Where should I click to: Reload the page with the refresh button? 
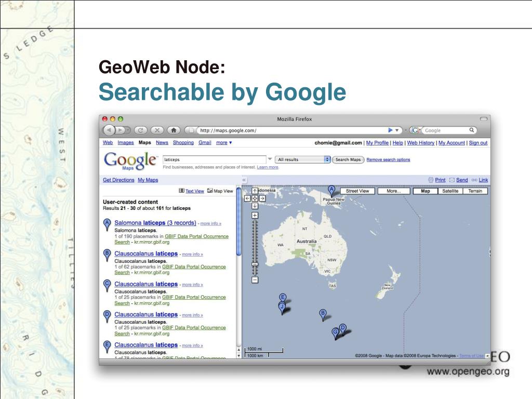coord(140,130)
